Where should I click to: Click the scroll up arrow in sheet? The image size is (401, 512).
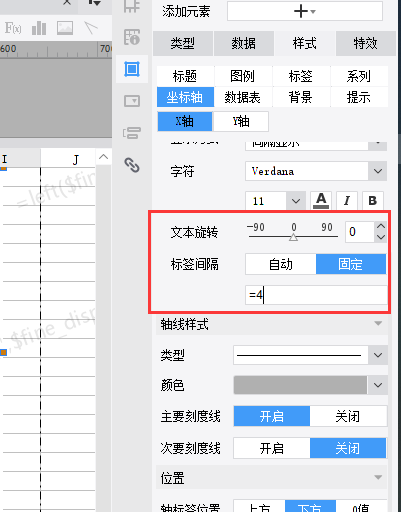pos(103,157)
